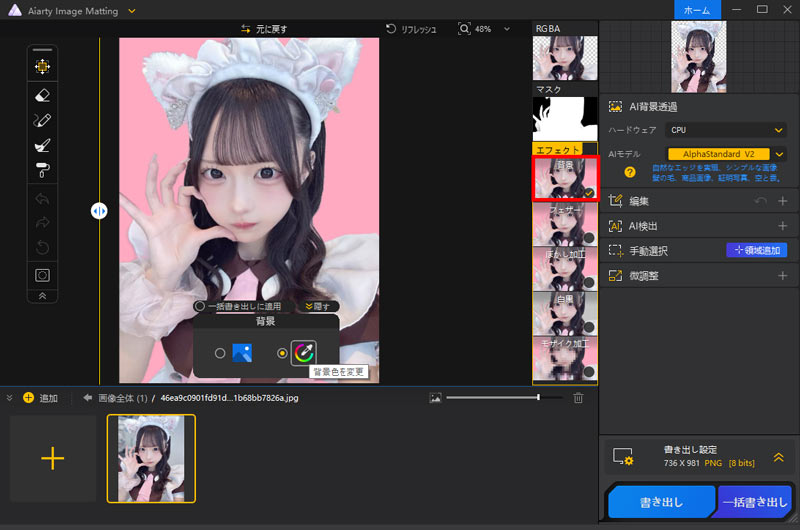
Task: Select the image background radio button
Action: (220, 353)
